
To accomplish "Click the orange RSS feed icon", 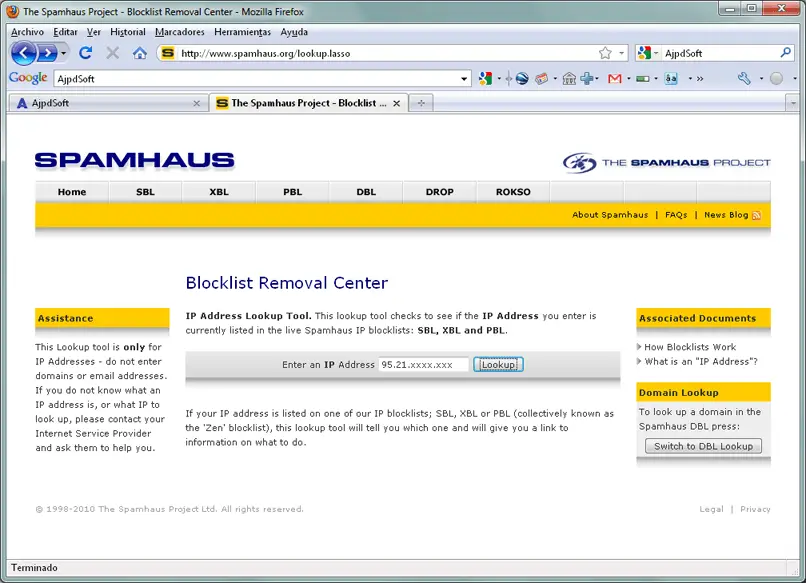I will [x=756, y=215].
